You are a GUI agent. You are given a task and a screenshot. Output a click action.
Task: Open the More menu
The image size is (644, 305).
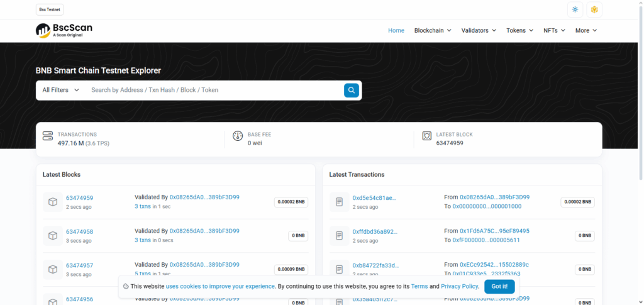pos(586,30)
